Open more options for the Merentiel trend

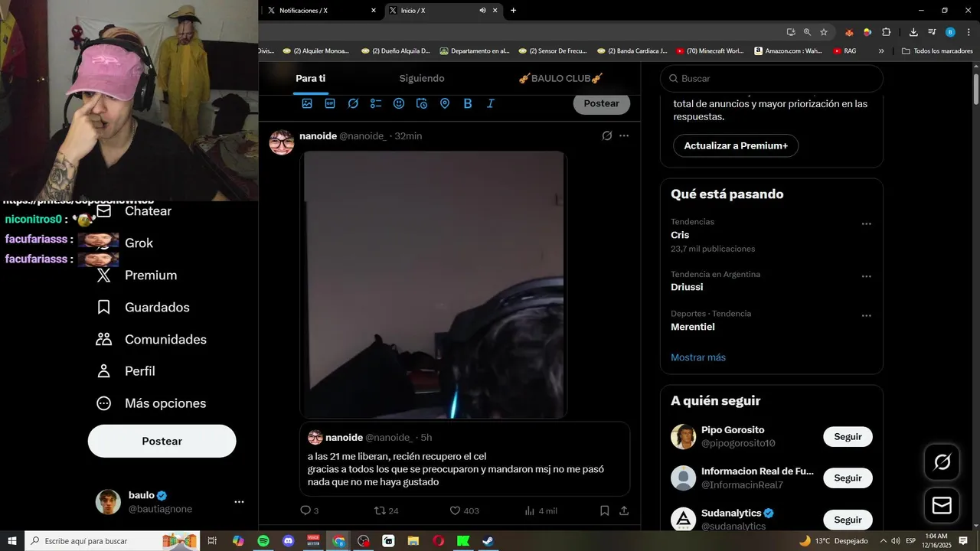[867, 315]
